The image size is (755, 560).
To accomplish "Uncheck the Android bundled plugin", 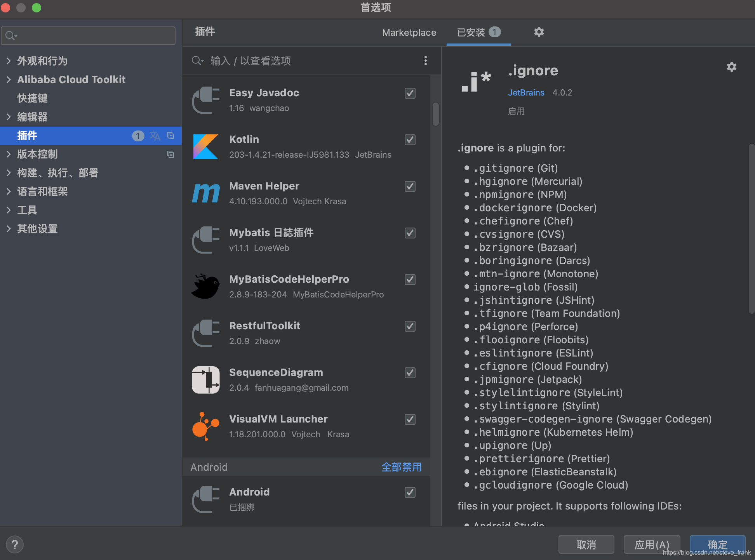I will (410, 492).
